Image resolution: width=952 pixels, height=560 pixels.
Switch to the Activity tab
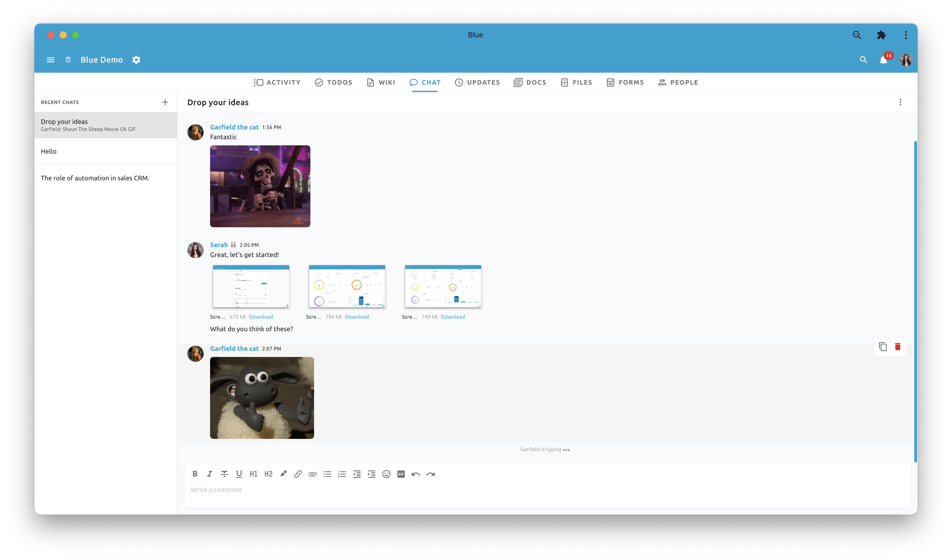277,82
